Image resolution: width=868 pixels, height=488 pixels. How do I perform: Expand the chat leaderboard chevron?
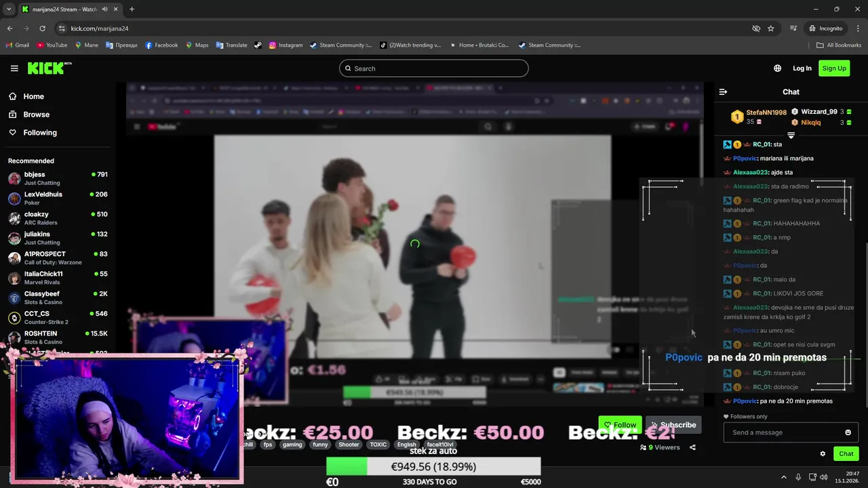click(x=791, y=136)
